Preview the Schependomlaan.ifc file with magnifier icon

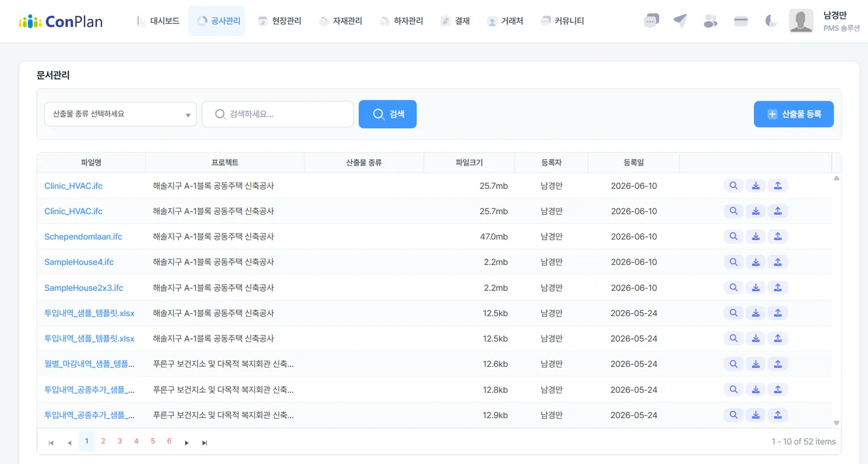(734, 237)
